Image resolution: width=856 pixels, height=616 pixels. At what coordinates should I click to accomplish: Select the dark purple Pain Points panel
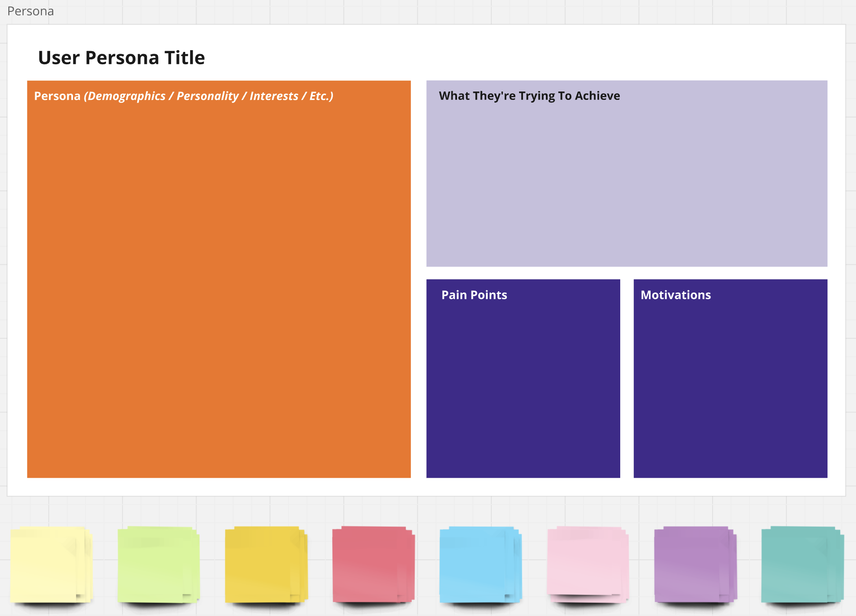pyautogui.click(x=523, y=378)
